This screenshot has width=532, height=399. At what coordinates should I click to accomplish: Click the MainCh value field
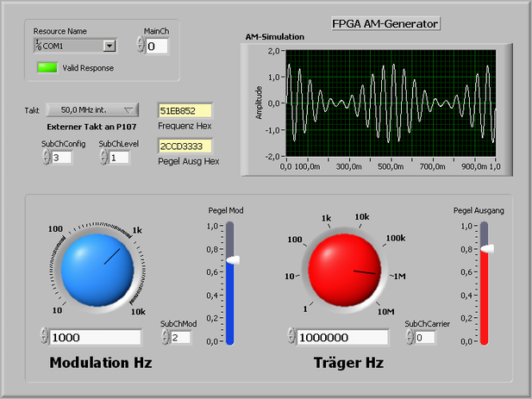157,46
